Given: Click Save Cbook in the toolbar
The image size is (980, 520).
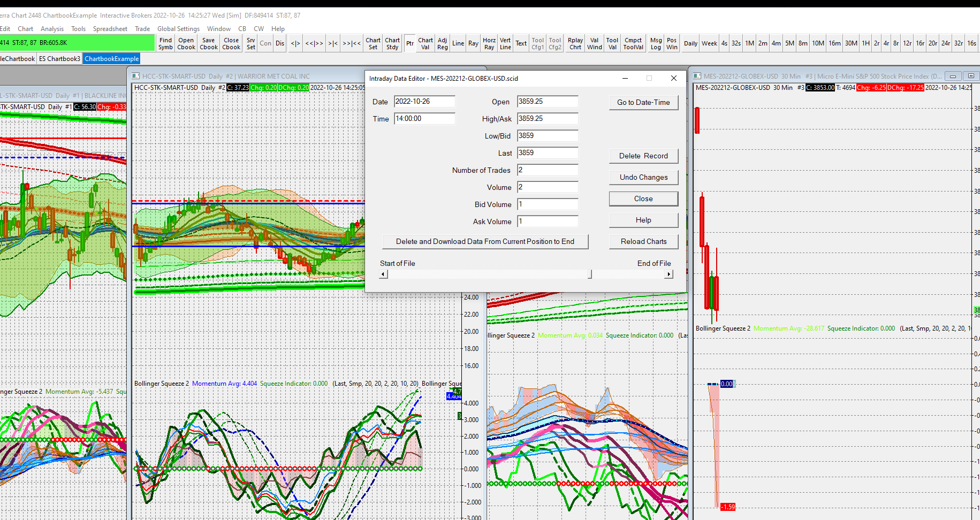Looking at the screenshot, I should 208,43.
